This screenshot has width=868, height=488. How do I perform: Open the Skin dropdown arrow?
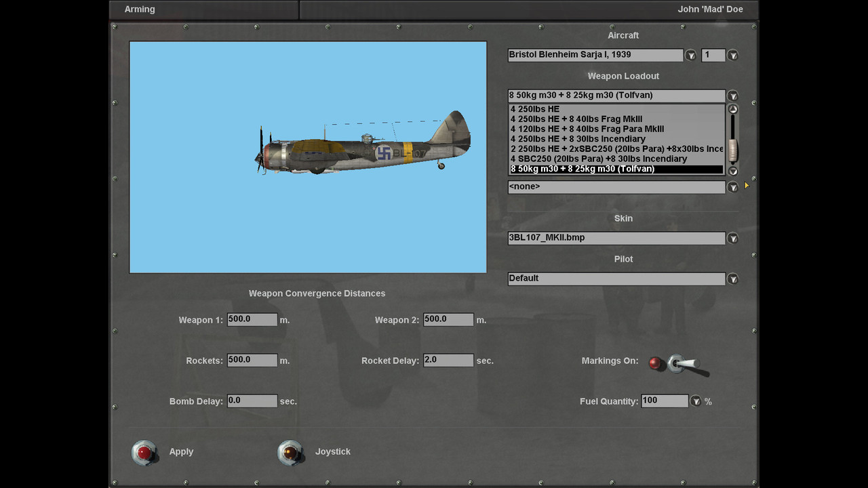[733, 239]
